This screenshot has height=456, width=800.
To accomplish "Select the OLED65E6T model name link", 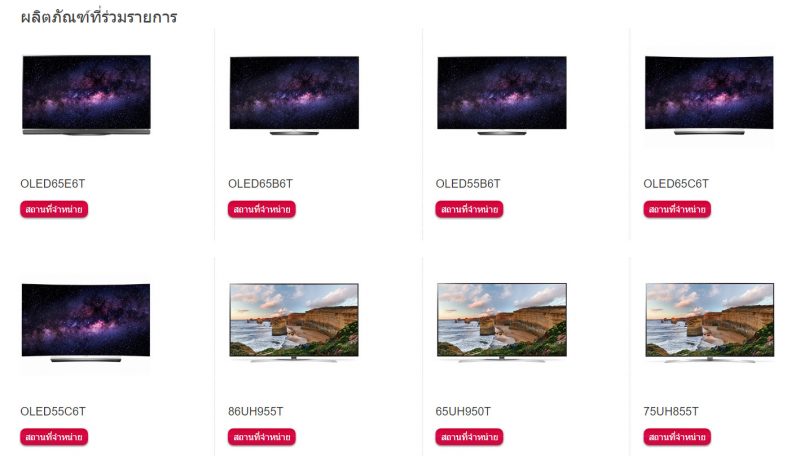I will click(53, 184).
